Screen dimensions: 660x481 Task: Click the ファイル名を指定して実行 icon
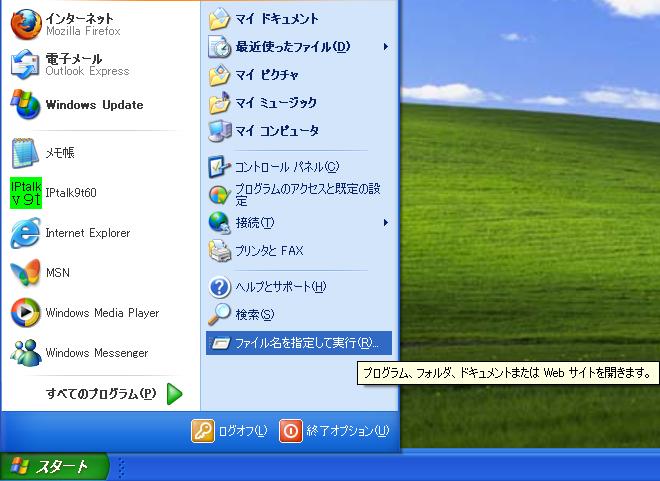tap(221, 343)
